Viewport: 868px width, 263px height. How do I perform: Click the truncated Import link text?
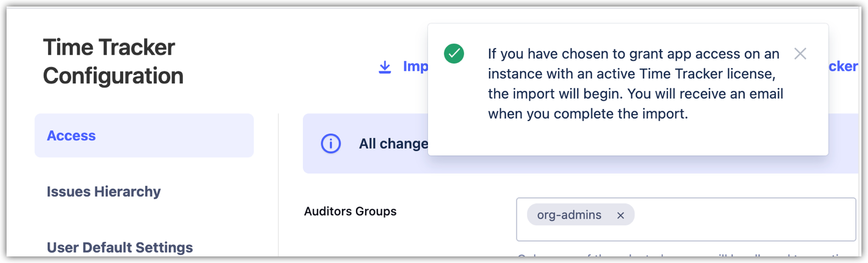pos(415,66)
